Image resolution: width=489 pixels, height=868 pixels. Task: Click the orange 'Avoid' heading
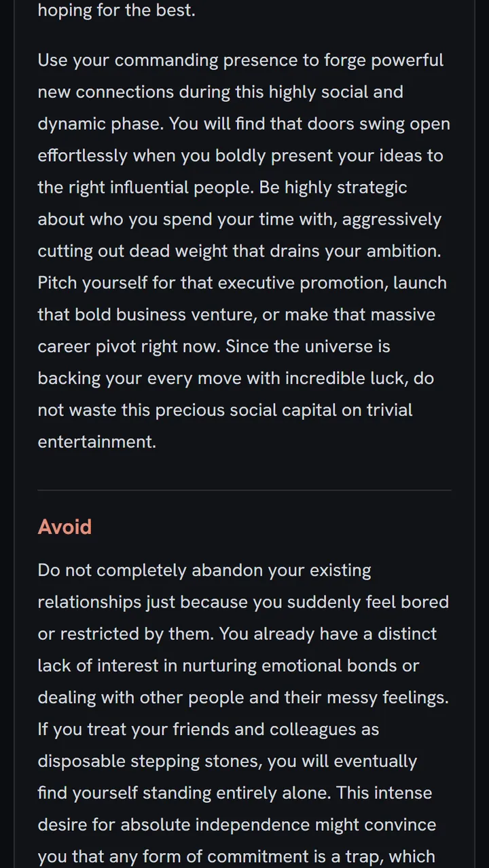[65, 527]
